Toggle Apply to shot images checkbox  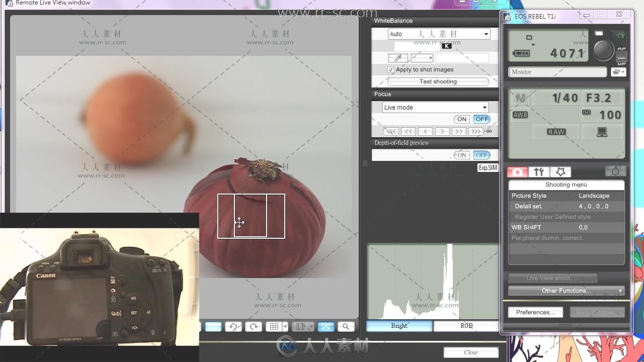coord(391,70)
